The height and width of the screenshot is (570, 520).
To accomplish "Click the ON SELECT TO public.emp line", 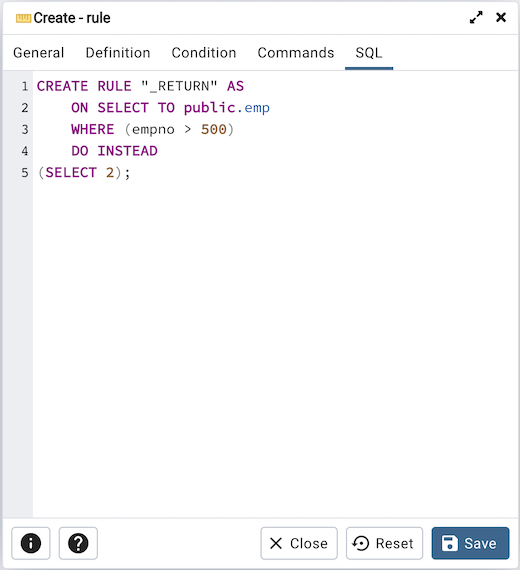I will pos(170,108).
